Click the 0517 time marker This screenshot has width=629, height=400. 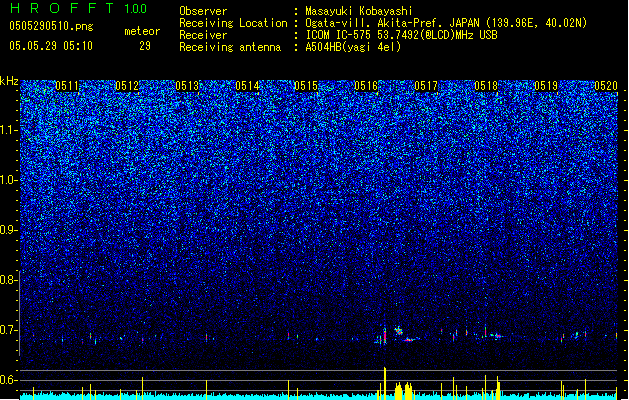[x=426, y=86]
